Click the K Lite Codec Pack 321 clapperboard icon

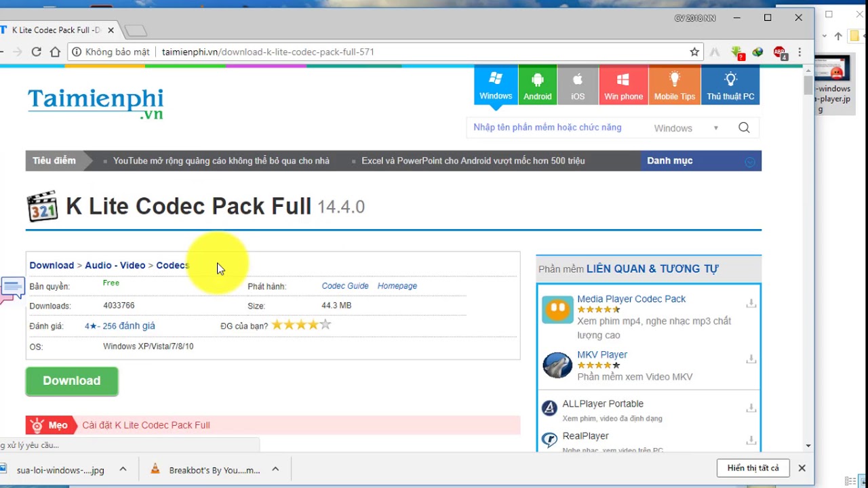(x=42, y=207)
